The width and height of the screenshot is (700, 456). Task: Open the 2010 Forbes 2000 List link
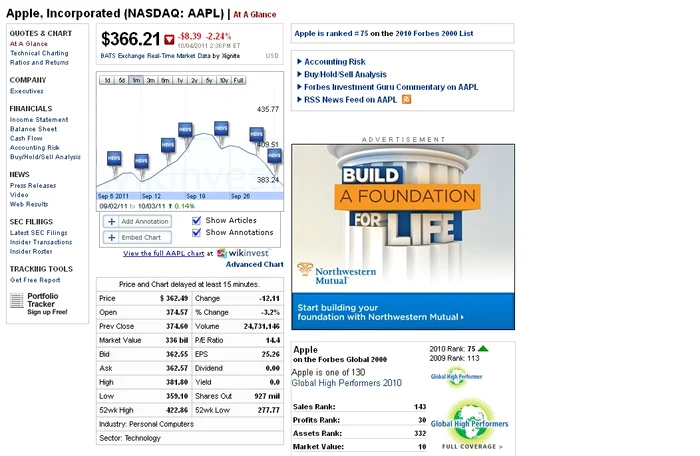point(434,33)
